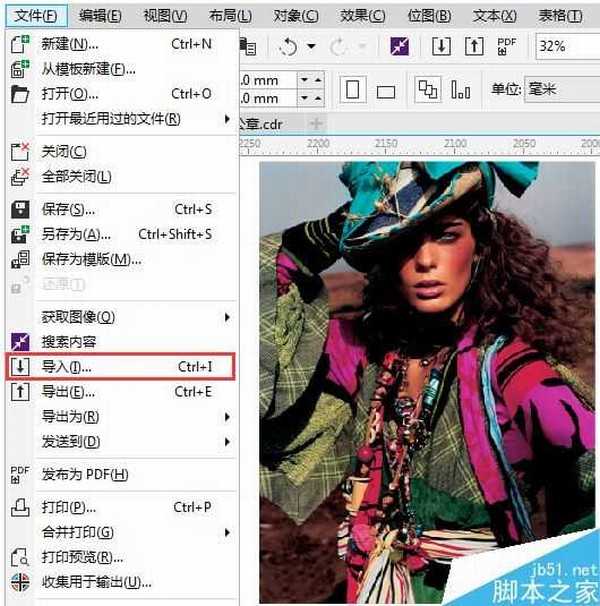Click the Publish to PDF toolbar icon

[x=507, y=47]
